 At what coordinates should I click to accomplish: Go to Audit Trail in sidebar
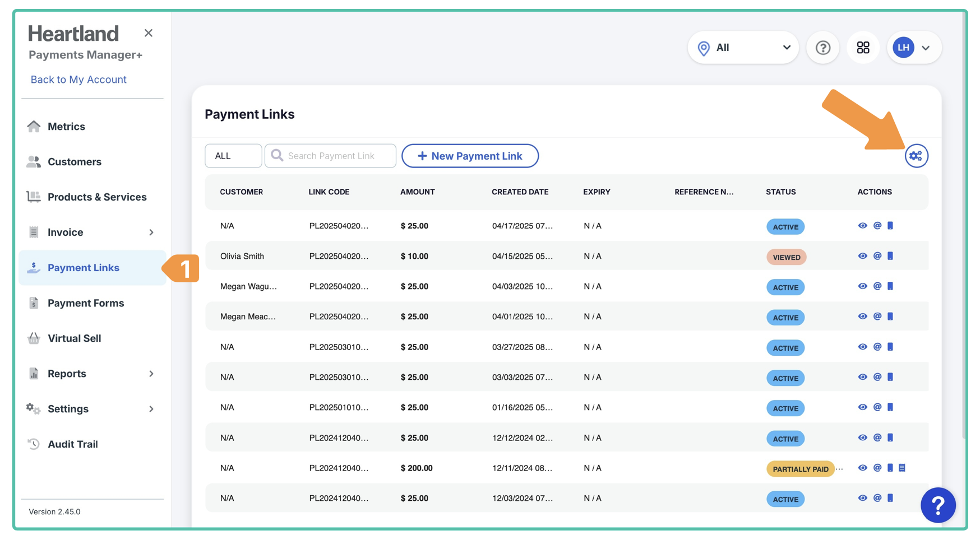click(73, 444)
